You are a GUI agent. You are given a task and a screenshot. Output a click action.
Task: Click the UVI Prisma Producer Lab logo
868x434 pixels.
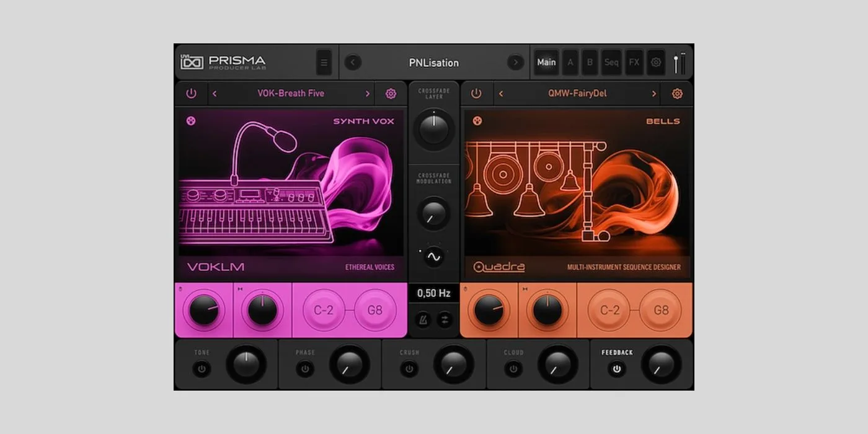pyautogui.click(x=223, y=63)
